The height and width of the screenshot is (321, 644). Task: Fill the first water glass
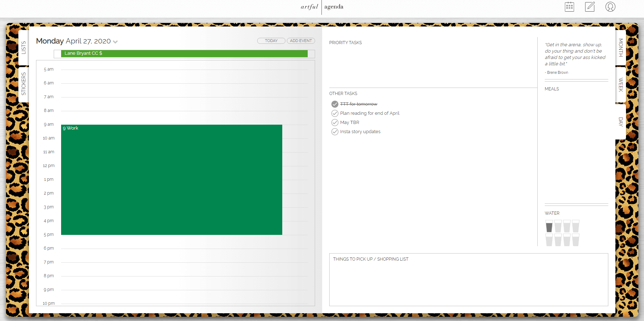pyautogui.click(x=549, y=226)
